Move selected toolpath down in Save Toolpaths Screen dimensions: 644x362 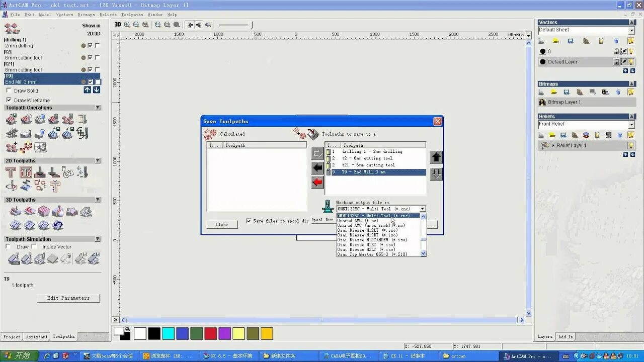point(436,174)
